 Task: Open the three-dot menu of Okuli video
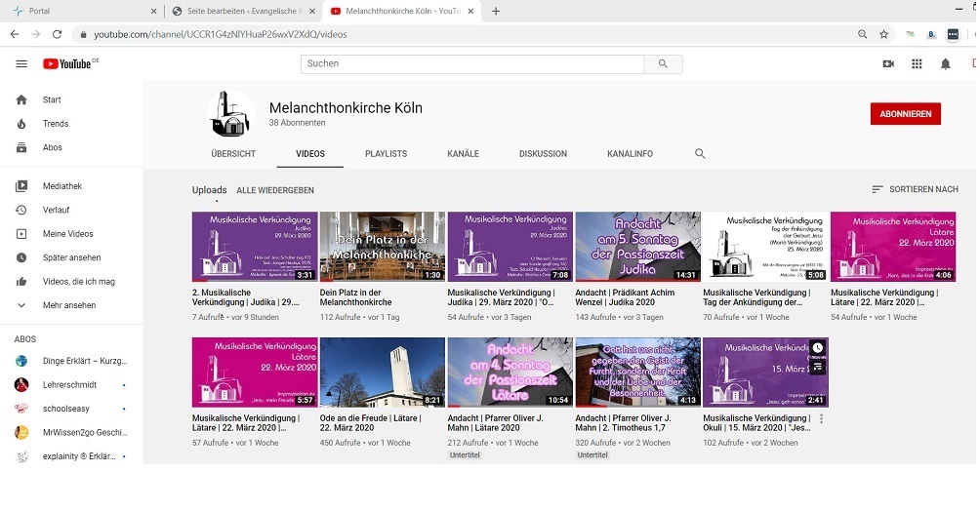821,419
